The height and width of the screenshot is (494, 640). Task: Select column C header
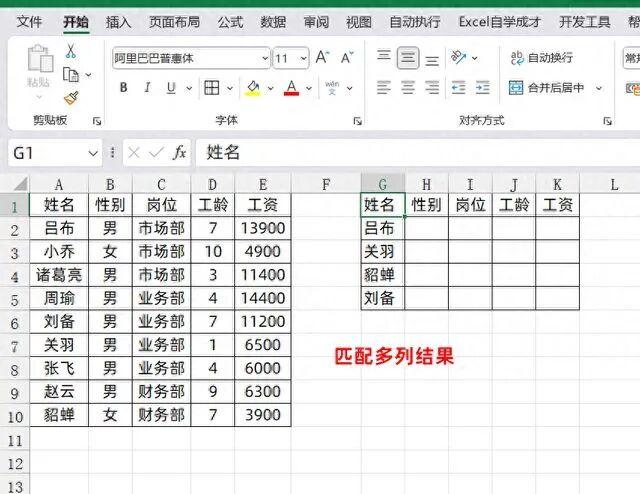tap(161, 185)
